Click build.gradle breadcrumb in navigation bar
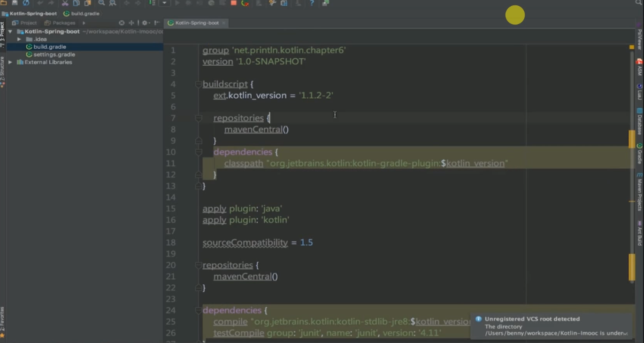The width and height of the screenshot is (644, 343). [81, 14]
